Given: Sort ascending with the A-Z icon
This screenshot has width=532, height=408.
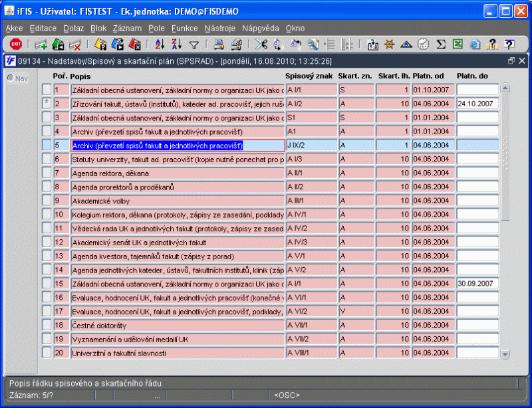Looking at the screenshot, I should (160, 44).
